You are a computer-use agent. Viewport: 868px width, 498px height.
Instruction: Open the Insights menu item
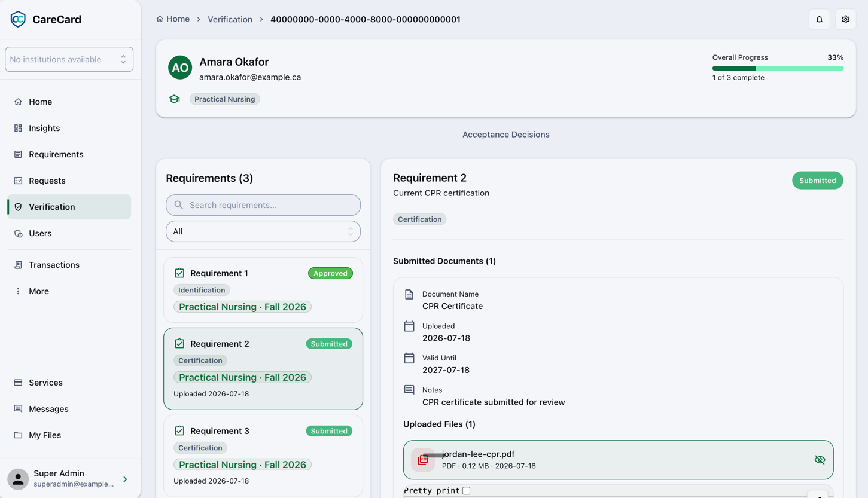(69, 128)
